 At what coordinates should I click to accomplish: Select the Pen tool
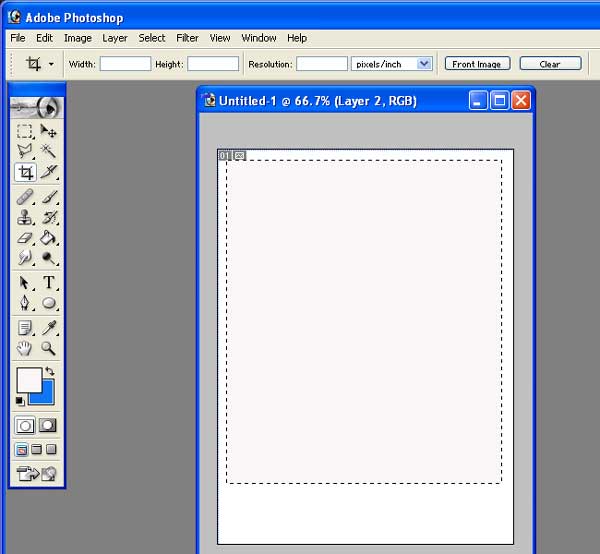[25, 303]
